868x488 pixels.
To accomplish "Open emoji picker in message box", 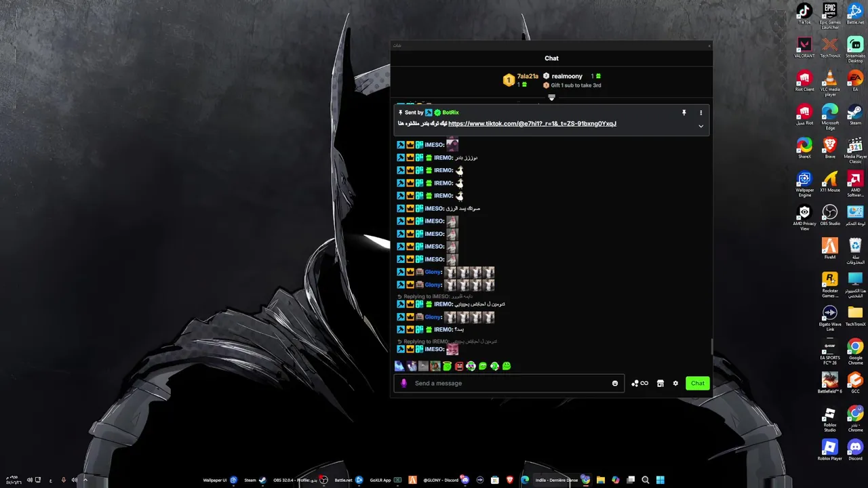I will tap(615, 383).
